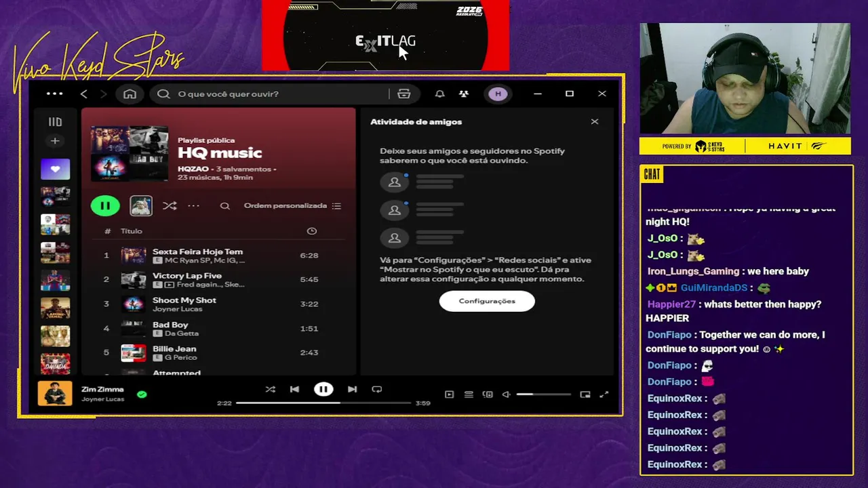Image resolution: width=868 pixels, height=488 pixels.
Task: Toggle repeat in player bar
Action: tap(377, 389)
